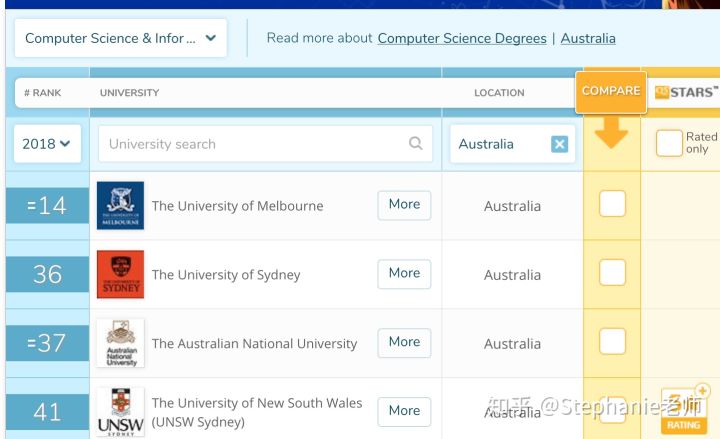Open the University of Sydney logo

pos(120,274)
